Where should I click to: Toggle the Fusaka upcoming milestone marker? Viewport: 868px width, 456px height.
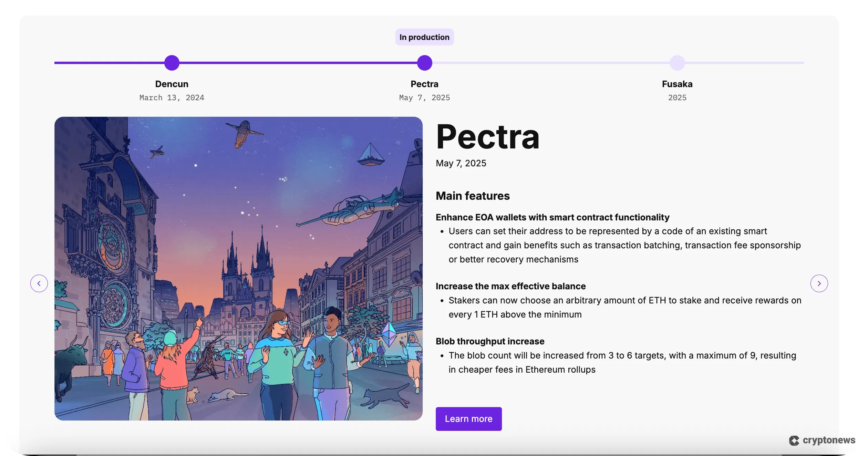tap(677, 63)
